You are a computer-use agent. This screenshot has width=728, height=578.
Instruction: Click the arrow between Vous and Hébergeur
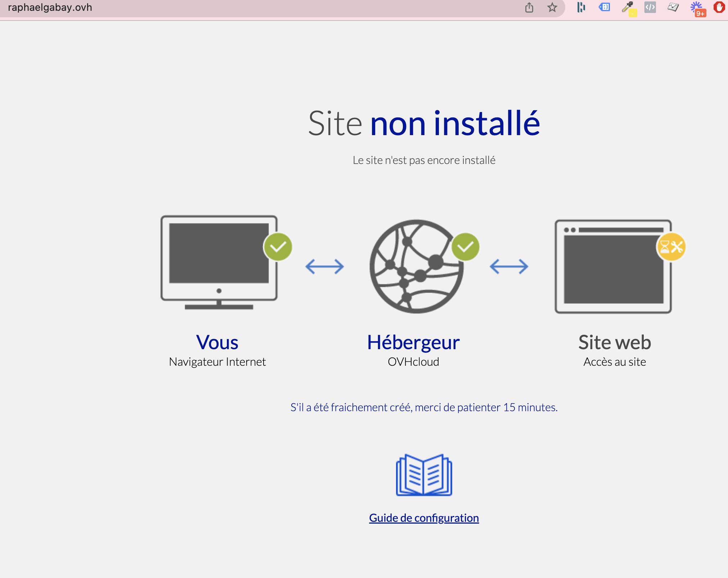(x=325, y=267)
